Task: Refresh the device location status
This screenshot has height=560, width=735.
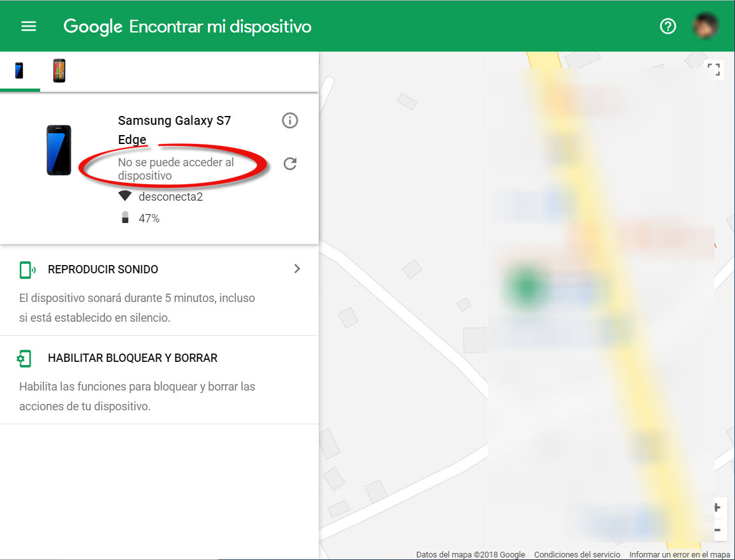Action: [289, 164]
